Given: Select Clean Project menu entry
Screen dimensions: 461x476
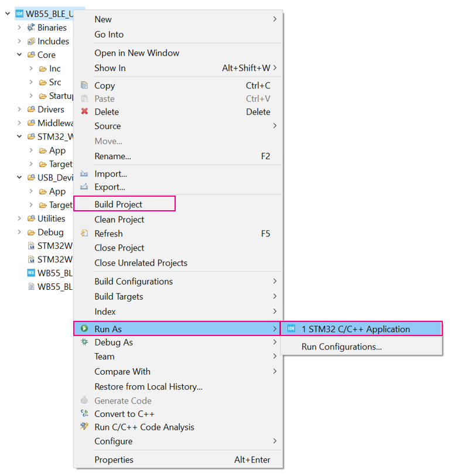Looking at the screenshot, I should 178,220.
